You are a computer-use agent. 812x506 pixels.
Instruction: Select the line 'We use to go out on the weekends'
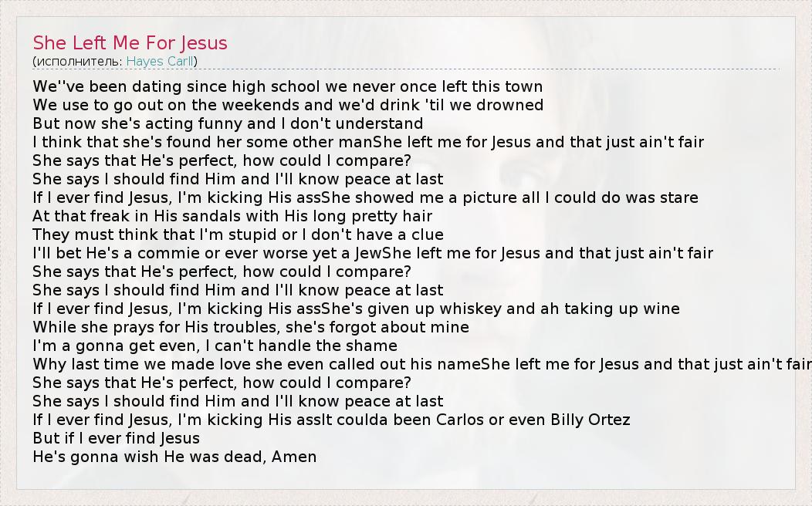click(287, 105)
